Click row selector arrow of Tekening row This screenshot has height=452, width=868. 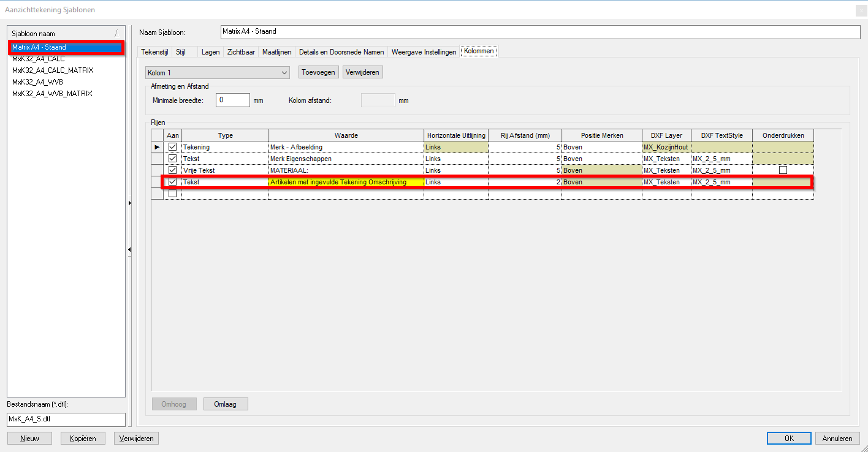coord(158,147)
